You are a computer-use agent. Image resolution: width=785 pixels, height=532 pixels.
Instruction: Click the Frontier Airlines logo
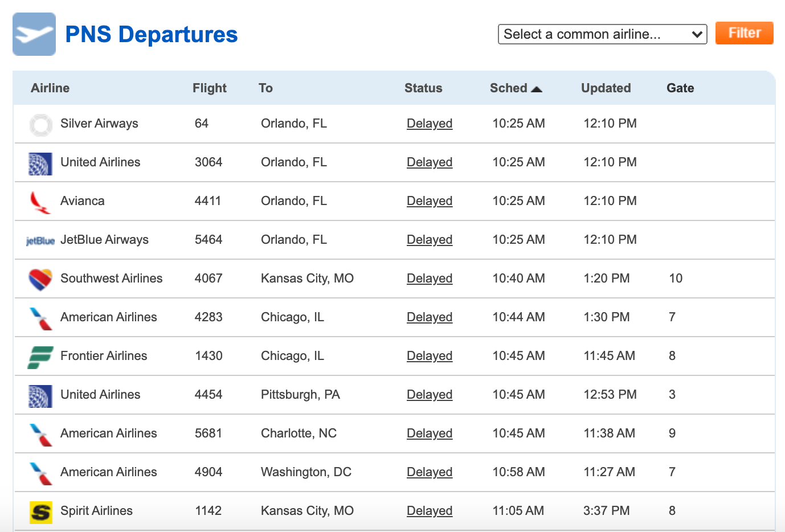(x=40, y=357)
